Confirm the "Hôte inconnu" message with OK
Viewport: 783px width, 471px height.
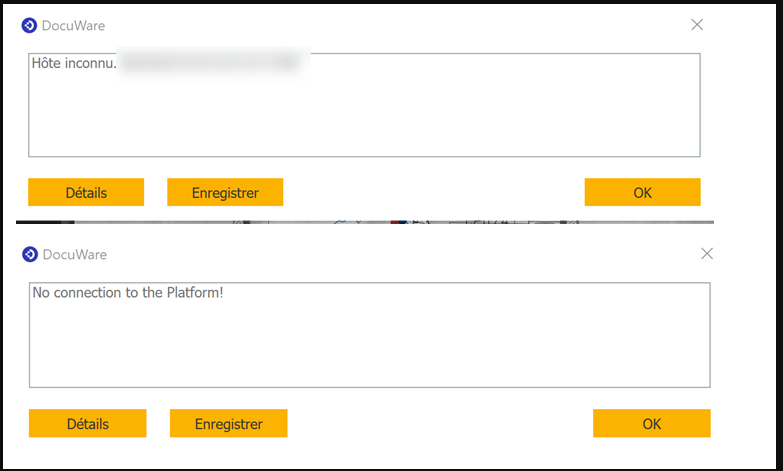click(x=642, y=192)
